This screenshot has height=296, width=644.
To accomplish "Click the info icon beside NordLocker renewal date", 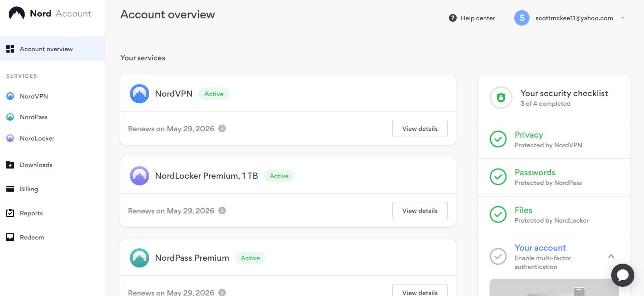I will pyautogui.click(x=222, y=211).
